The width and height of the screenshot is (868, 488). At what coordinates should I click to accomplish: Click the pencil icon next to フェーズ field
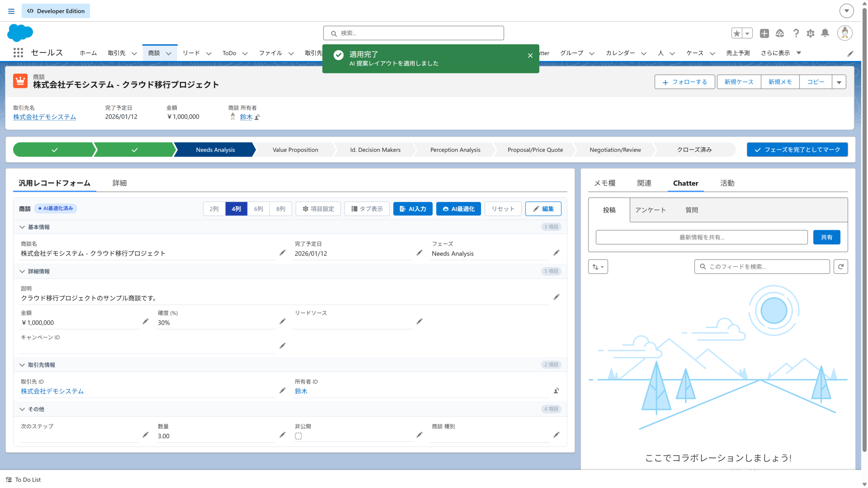point(556,253)
